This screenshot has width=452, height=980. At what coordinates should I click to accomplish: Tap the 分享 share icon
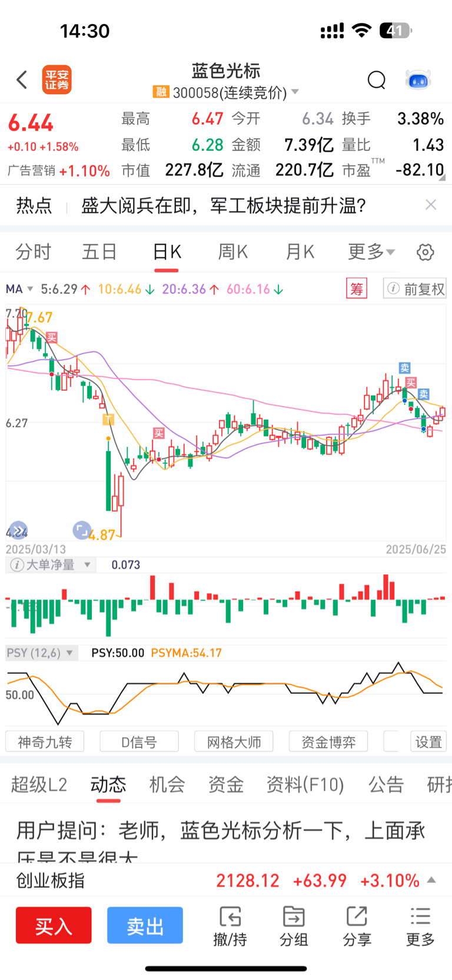pos(357,926)
